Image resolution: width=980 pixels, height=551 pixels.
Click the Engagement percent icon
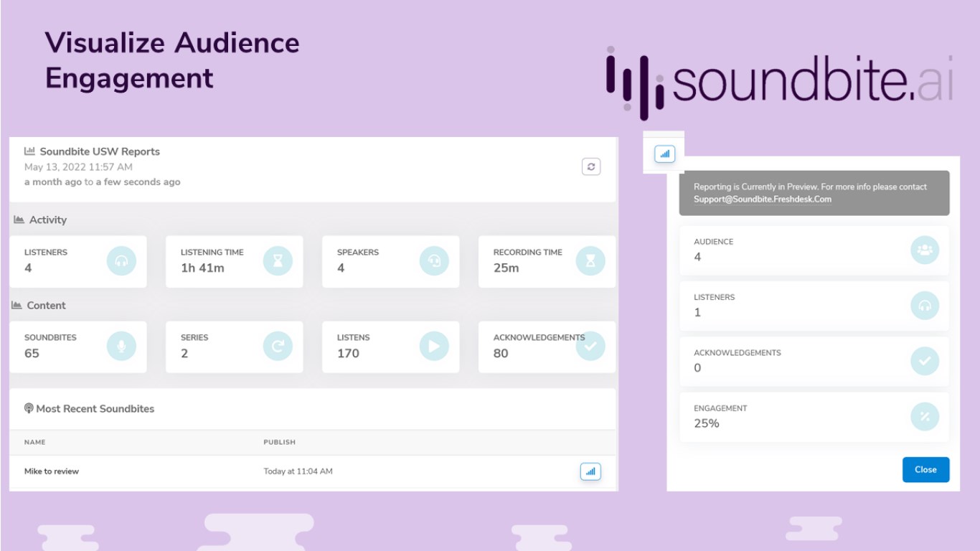click(x=925, y=417)
